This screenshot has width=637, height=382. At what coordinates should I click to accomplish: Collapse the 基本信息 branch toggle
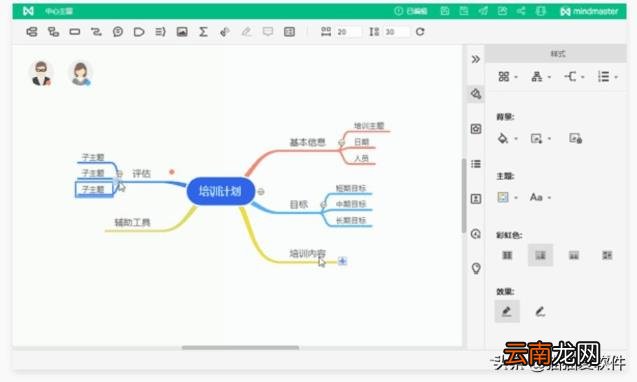coord(341,143)
